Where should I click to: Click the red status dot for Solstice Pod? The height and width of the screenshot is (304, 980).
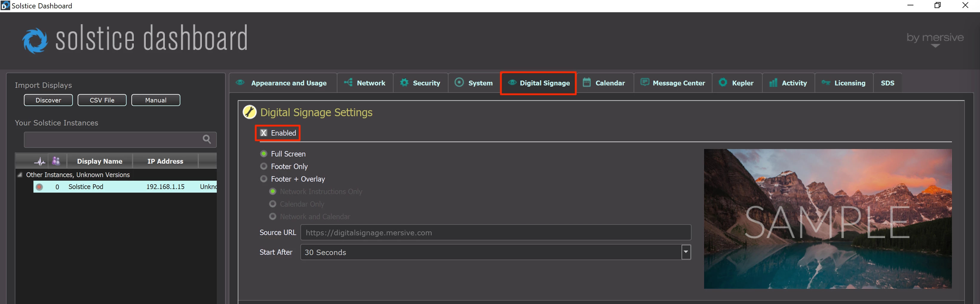tap(39, 187)
